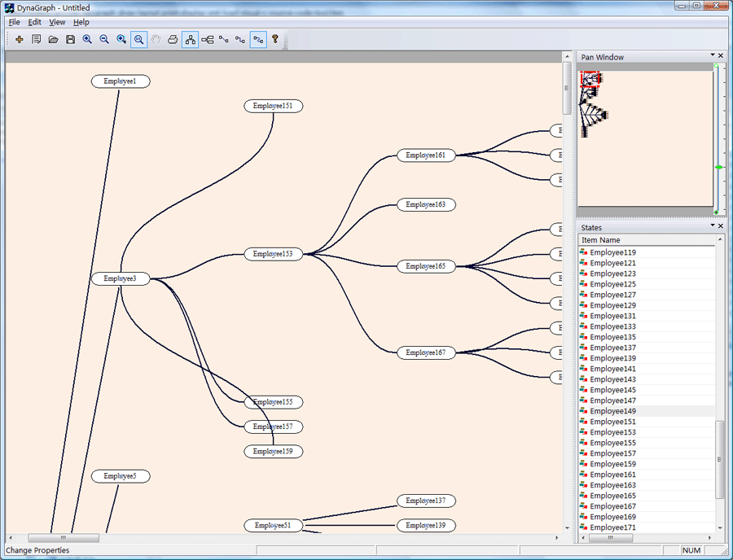
Task: Save the graph using the floppy disk icon
Action: [x=70, y=39]
